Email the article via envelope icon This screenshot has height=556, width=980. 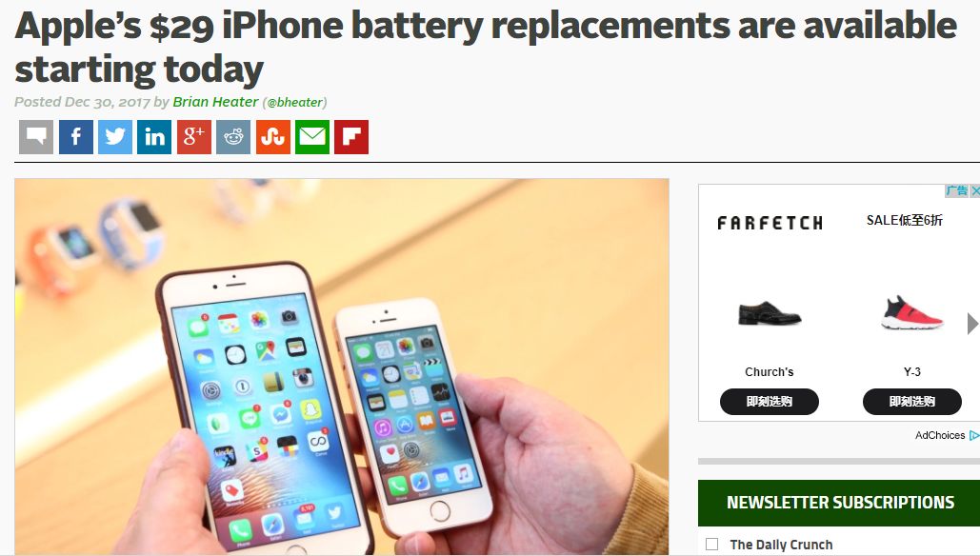(312, 137)
